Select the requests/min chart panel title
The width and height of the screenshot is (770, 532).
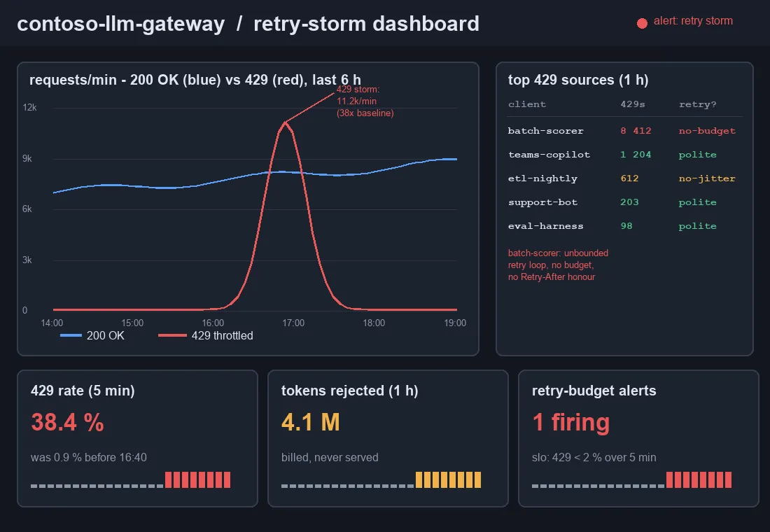click(195, 80)
